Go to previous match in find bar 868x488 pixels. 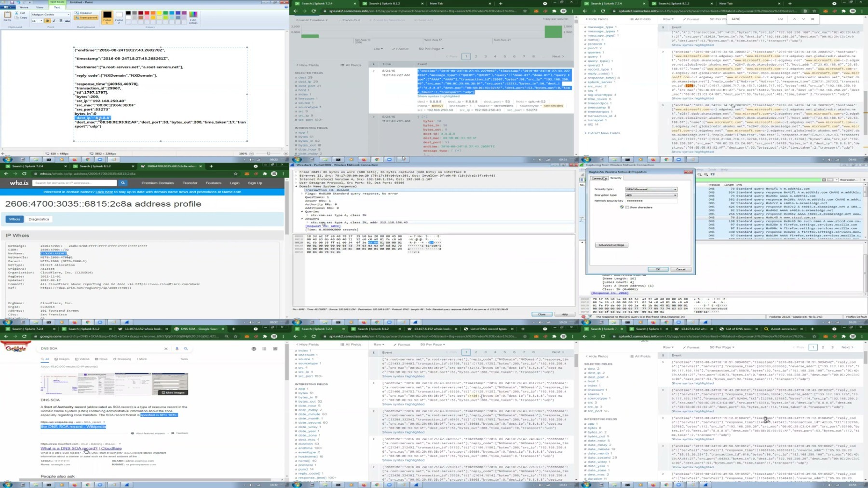(794, 19)
